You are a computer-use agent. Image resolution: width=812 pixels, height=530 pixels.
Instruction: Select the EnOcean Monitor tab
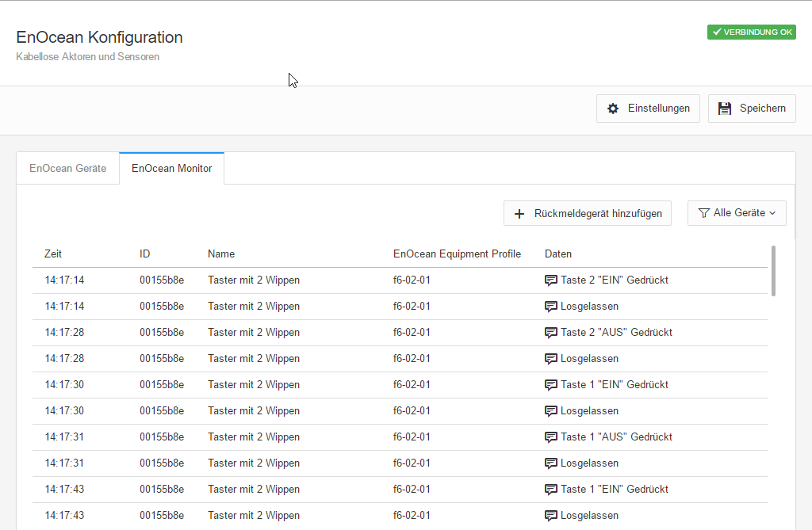171,168
